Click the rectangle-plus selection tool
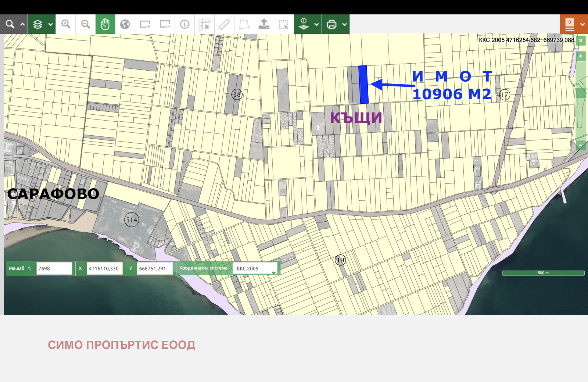The width and height of the screenshot is (588, 382). click(145, 24)
